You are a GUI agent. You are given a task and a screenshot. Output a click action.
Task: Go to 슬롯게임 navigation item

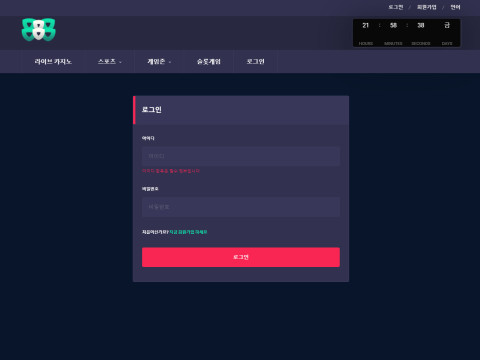pos(209,62)
